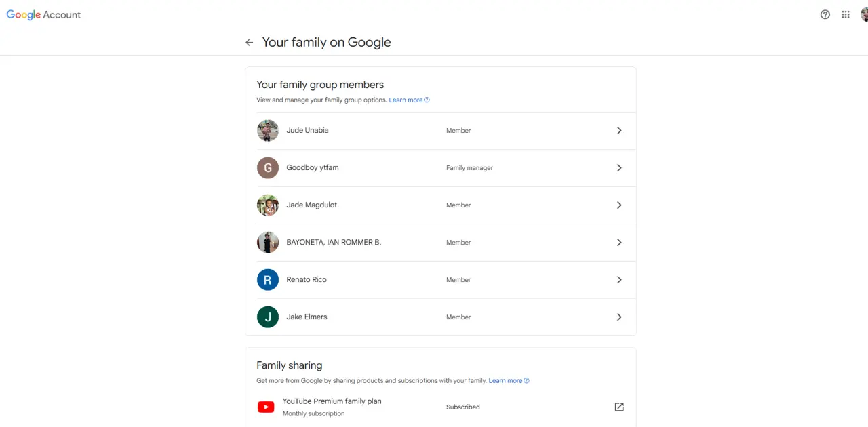
Task: Click the Monthly subscription text
Action: pos(314,414)
